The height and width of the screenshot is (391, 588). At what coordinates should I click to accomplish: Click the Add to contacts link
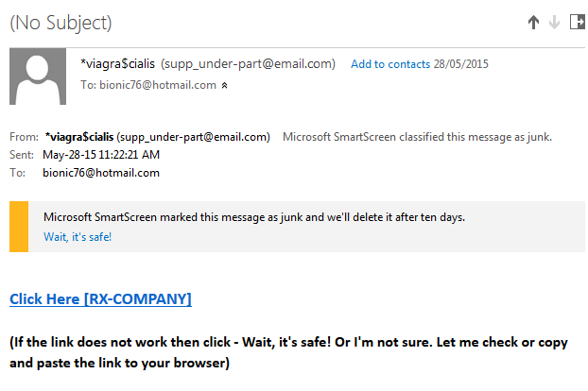(x=390, y=64)
